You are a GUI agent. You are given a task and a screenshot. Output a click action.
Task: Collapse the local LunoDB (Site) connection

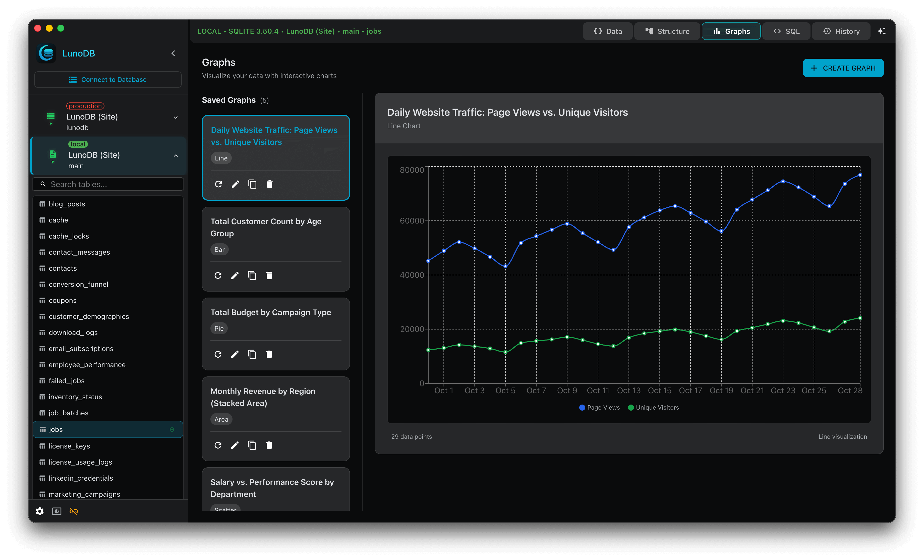pyautogui.click(x=176, y=156)
